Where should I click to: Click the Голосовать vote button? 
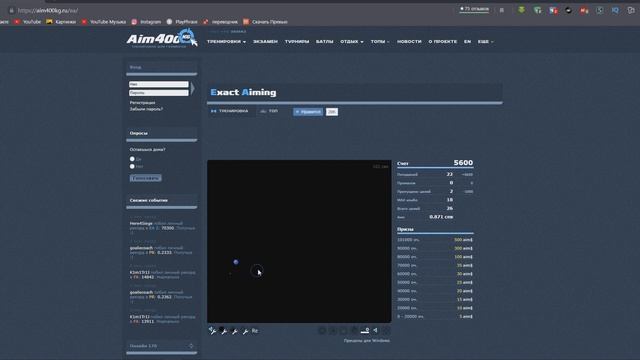(x=146, y=178)
